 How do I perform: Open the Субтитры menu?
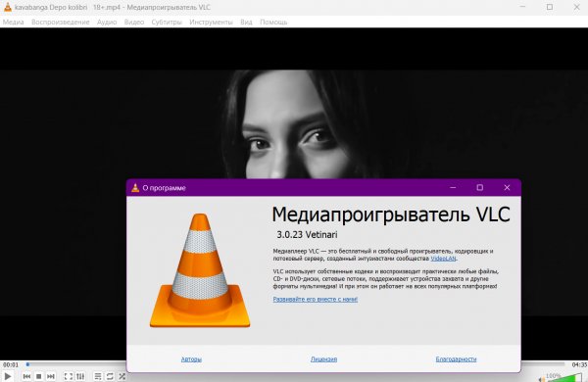(x=167, y=23)
